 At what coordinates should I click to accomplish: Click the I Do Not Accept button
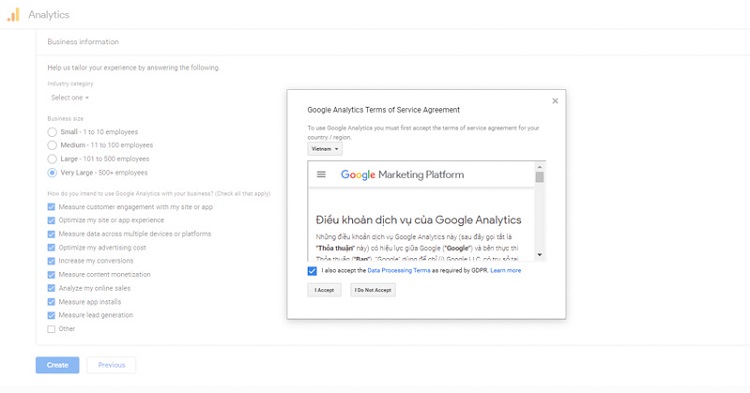coord(373,290)
